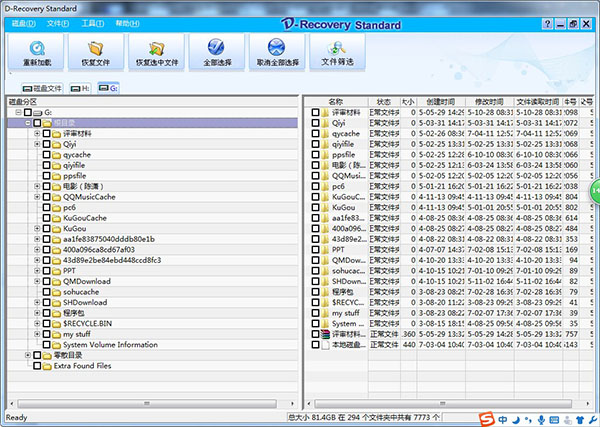600x427 pixels.
Task: Expand the QQMusicCache folder in tree
Action: coord(37,197)
